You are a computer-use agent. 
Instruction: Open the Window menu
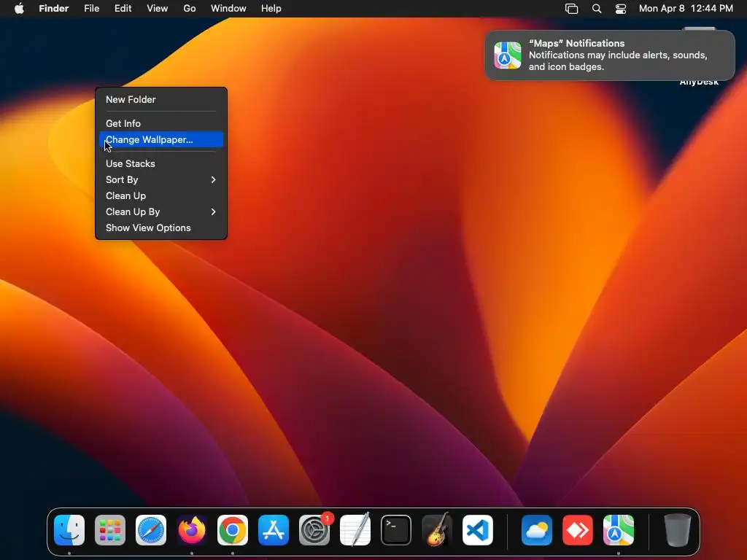click(228, 9)
